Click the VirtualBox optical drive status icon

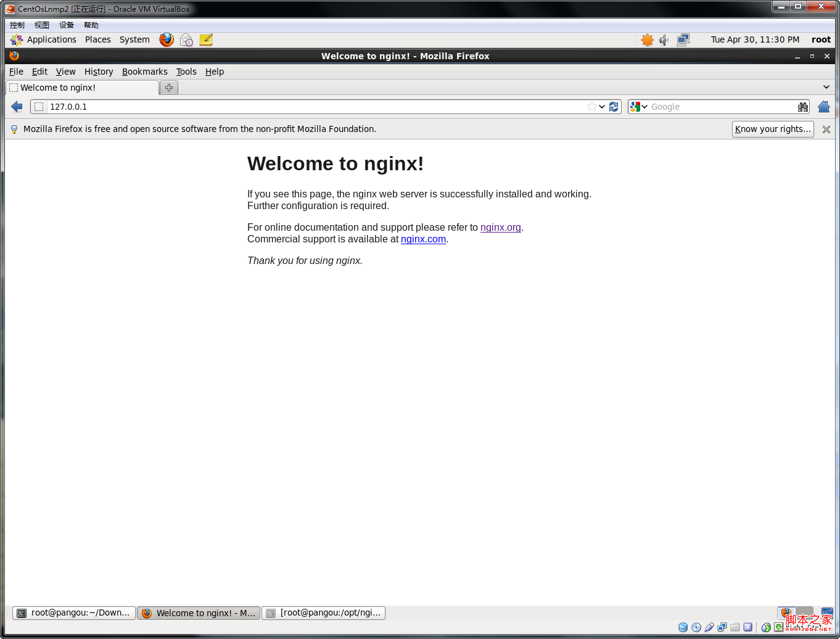click(x=696, y=627)
